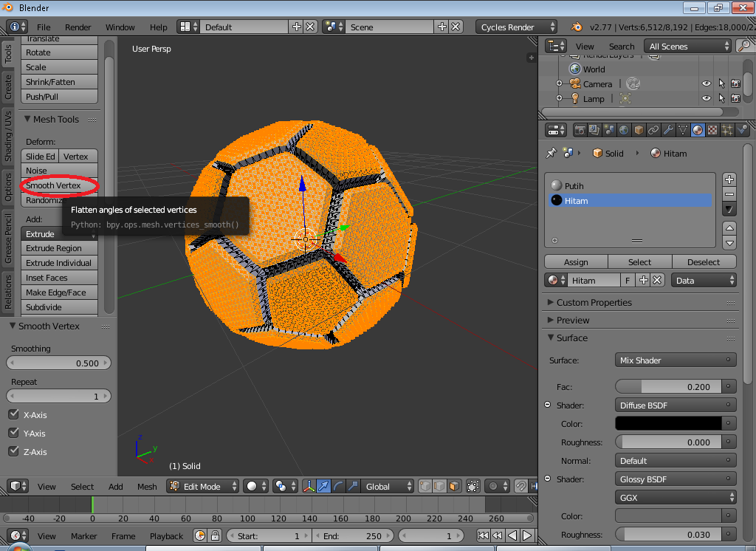Enable the rotate manipulator in the 3D view header
This screenshot has height=551, width=756.
point(338,486)
